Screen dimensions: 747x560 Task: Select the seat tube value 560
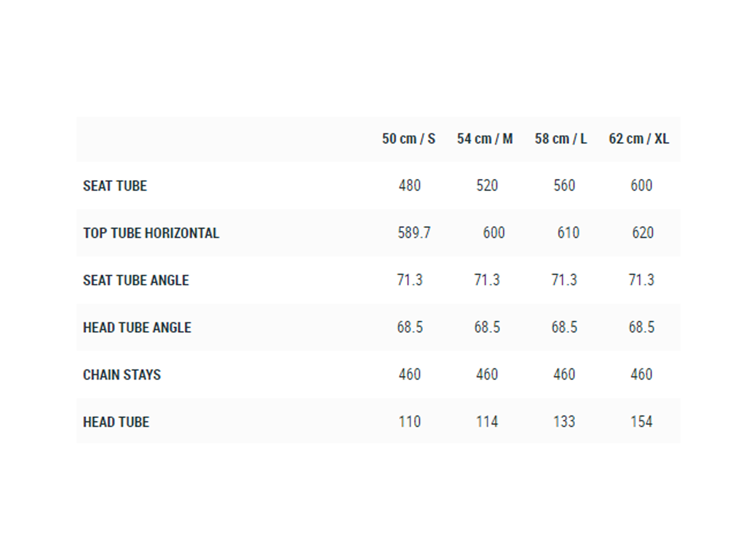tap(564, 186)
